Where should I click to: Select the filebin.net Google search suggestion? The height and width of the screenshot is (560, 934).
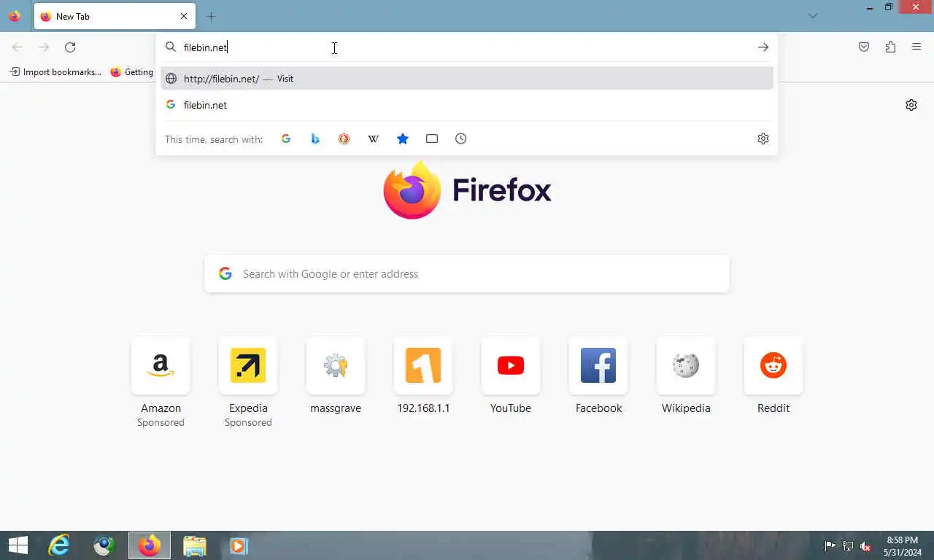(x=467, y=105)
